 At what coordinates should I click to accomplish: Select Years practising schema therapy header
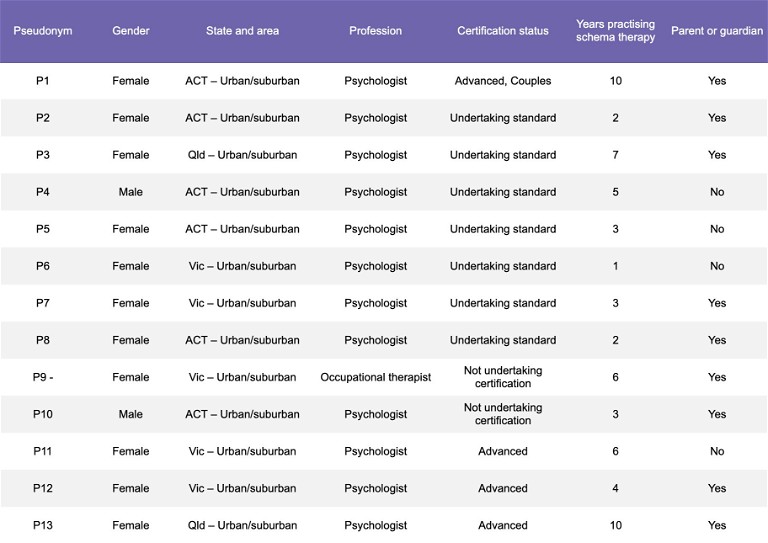pyautogui.click(x=616, y=30)
